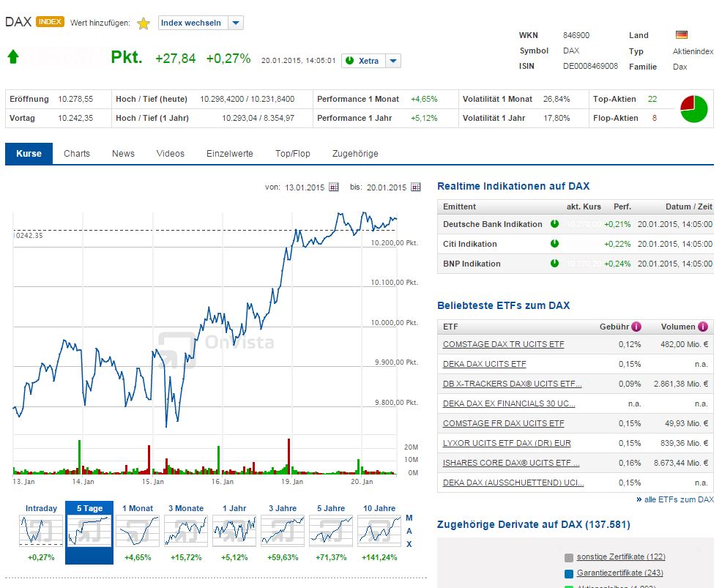Open the Top/Flop tab
The image size is (722, 588).
pyautogui.click(x=293, y=154)
